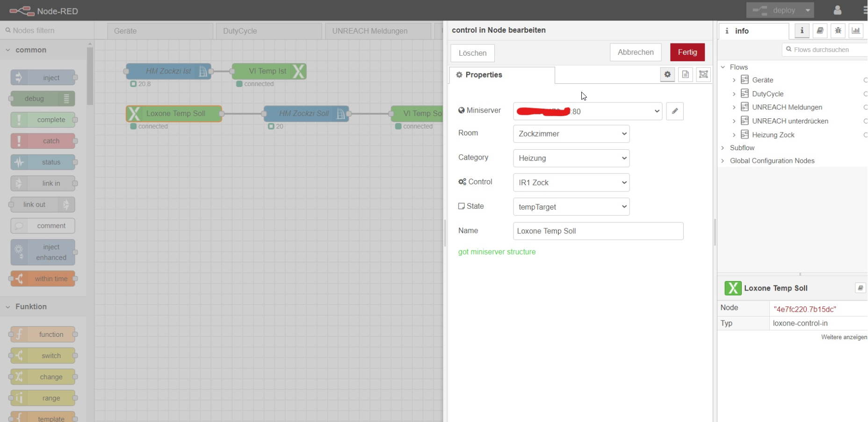Click the Name input field
The image size is (868, 422).
(x=598, y=231)
